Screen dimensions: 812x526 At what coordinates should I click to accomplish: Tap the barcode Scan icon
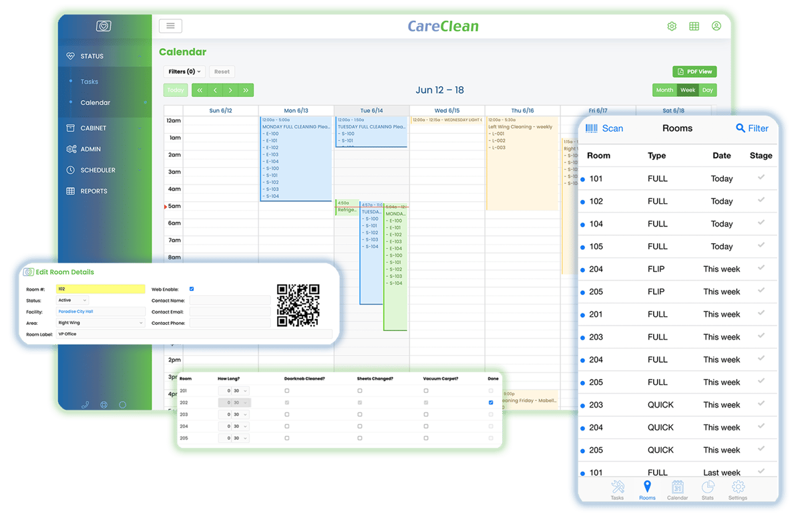tap(592, 128)
